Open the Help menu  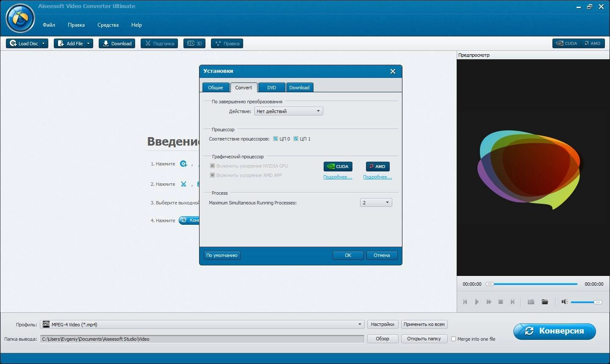136,25
